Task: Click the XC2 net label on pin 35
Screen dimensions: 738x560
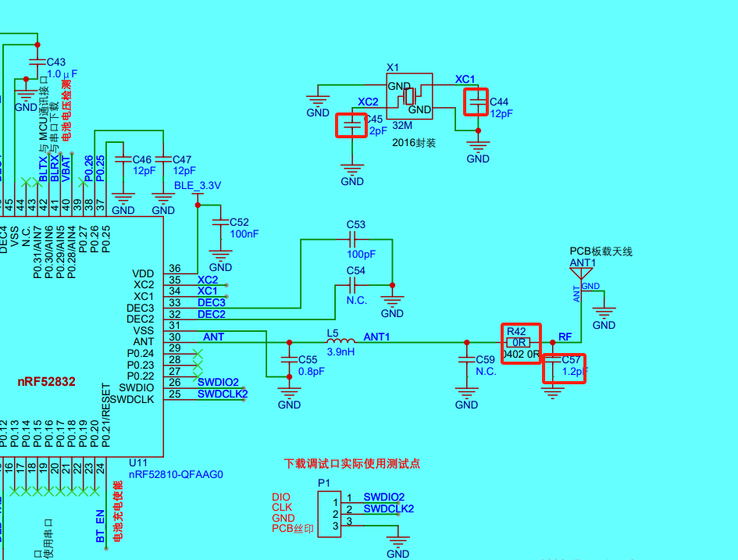Action: click(208, 280)
